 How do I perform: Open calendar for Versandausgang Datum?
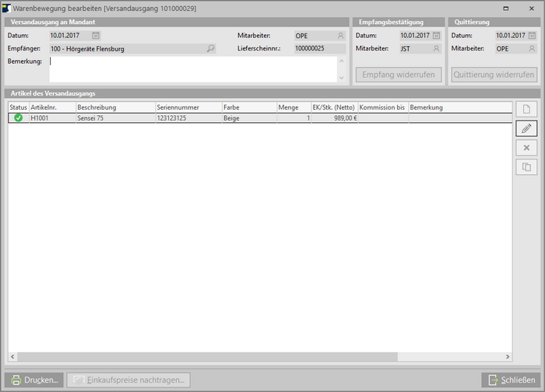coord(96,36)
